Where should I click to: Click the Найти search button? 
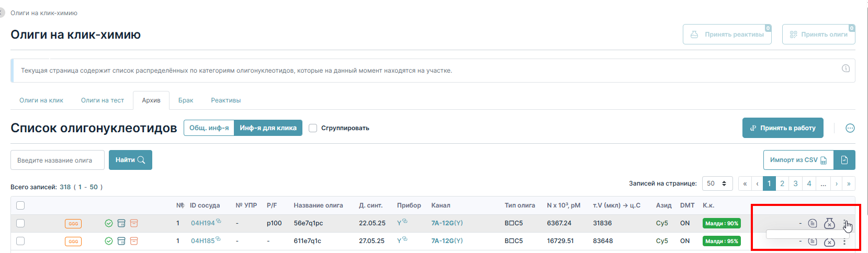pyautogui.click(x=130, y=160)
